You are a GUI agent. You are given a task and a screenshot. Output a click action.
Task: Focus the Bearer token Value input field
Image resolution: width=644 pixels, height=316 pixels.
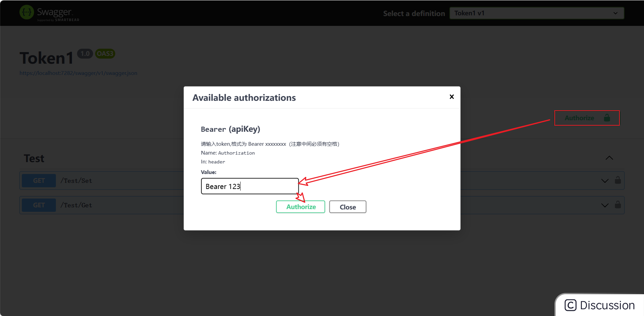point(250,186)
